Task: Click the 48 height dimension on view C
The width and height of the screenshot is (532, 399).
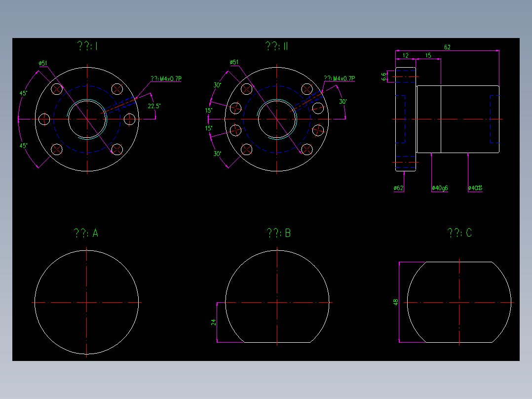Action: pyautogui.click(x=396, y=302)
